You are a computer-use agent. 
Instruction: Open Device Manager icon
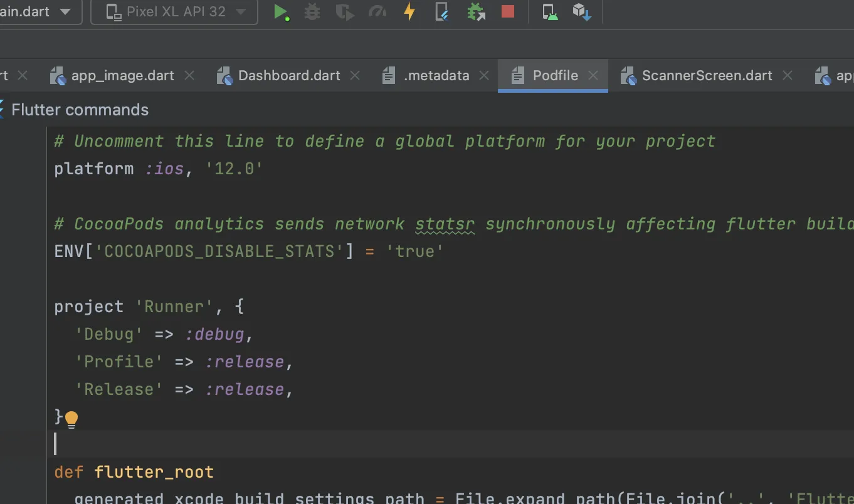pos(550,12)
